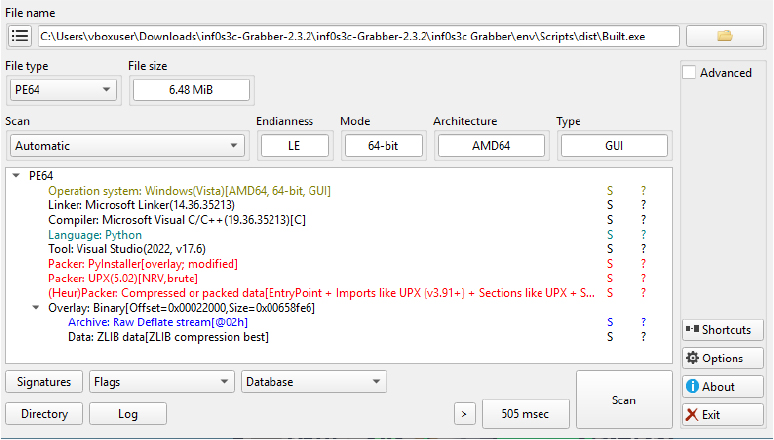Click ? link on Compiler row
This screenshot has height=440, width=774.
[643, 220]
